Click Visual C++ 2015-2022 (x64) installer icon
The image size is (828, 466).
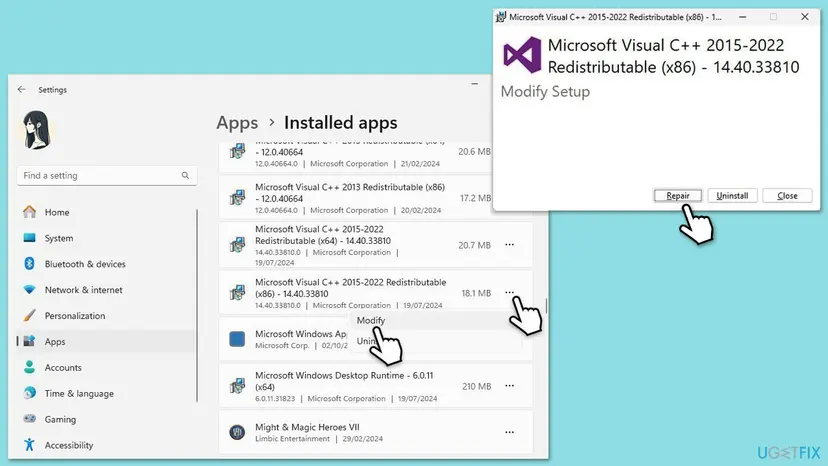pyautogui.click(x=237, y=245)
